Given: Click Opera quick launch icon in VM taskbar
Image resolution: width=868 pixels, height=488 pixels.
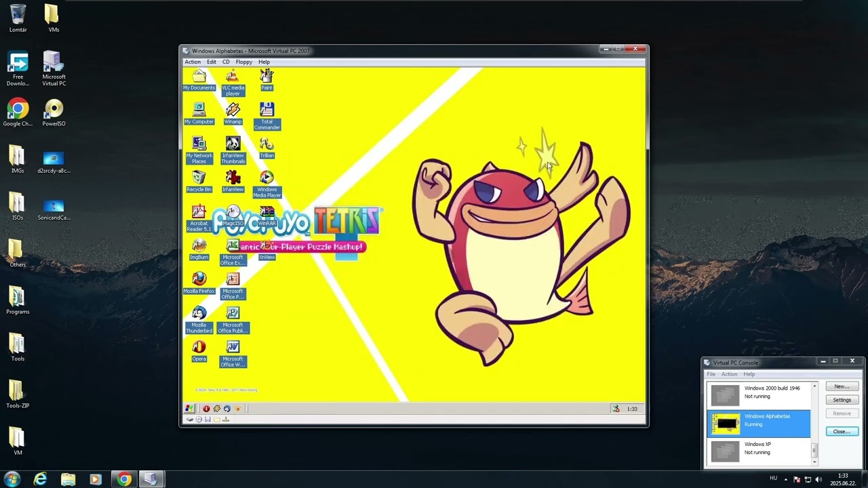Looking at the screenshot, I should [206, 409].
